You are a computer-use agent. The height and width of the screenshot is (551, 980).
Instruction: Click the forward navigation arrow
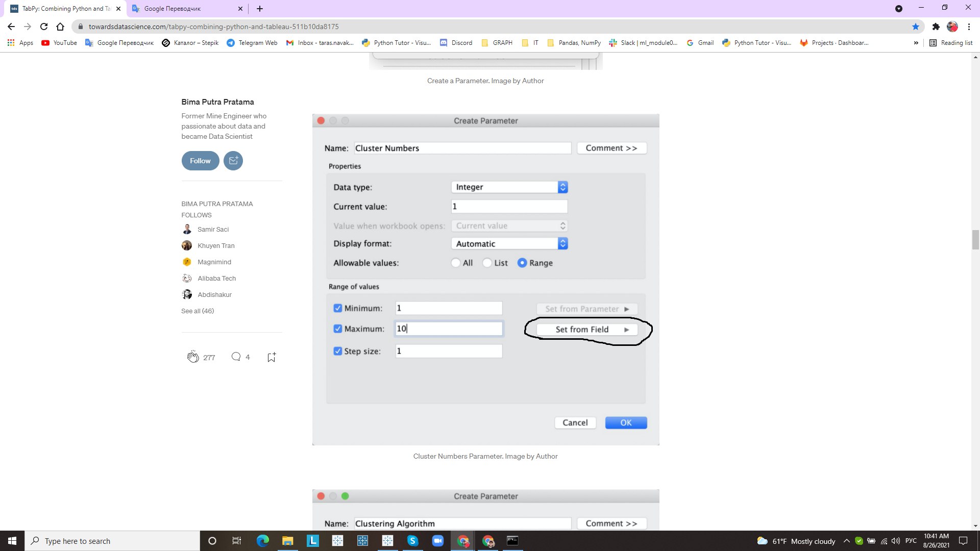point(28,27)
